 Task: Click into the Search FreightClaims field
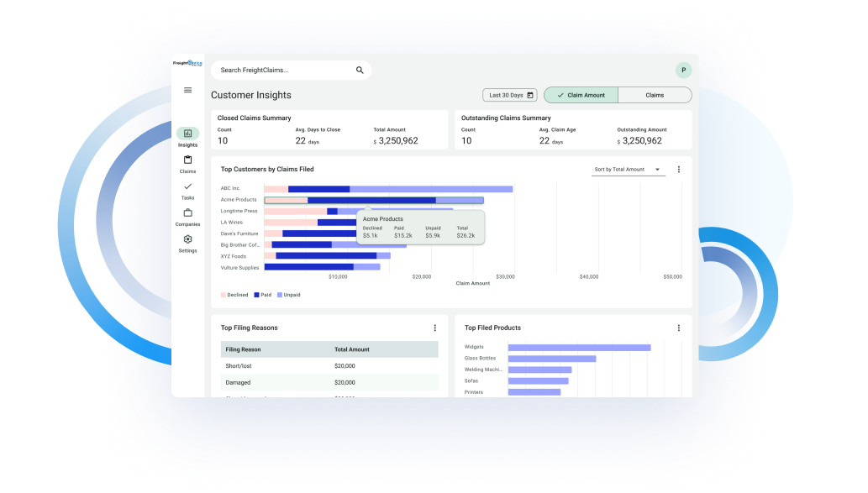point(281,71)
